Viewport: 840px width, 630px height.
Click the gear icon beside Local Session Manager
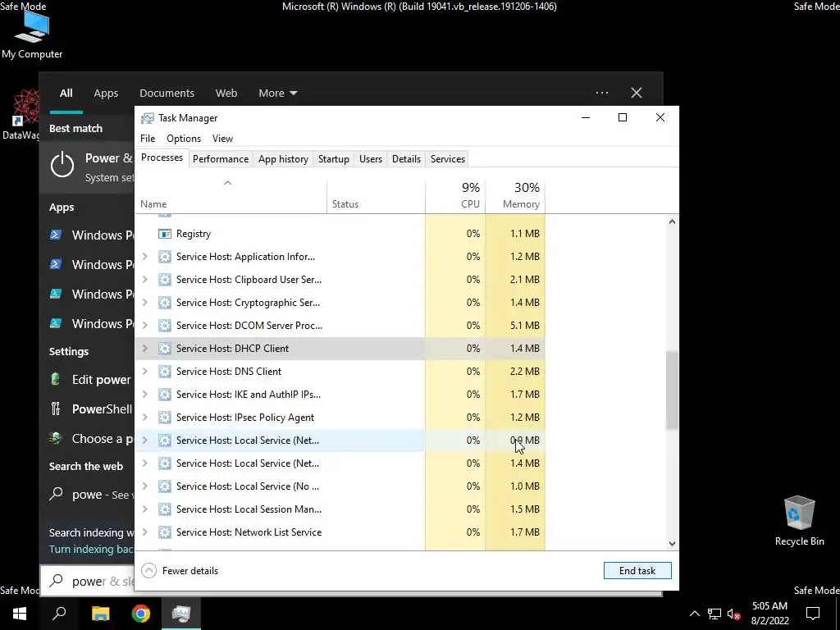[x=164, y=509]
